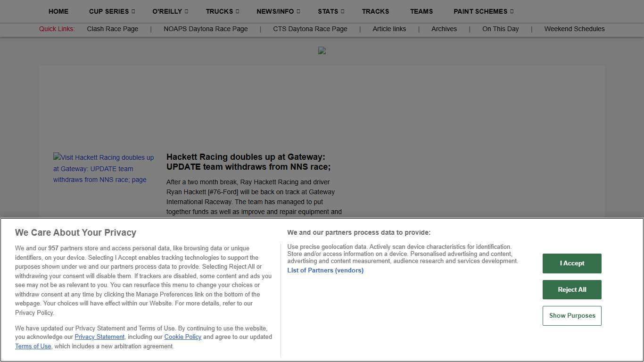Expand the O'REILLY dropdown menu
The width and height of the screenshot is (644, 362).
(167, 11)
